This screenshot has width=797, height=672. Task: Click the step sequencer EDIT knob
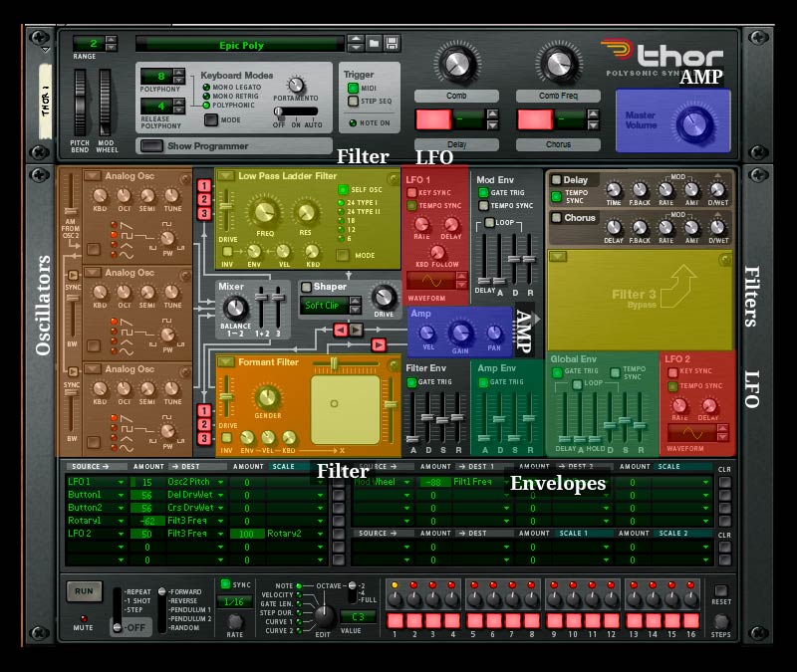point(323,615)
